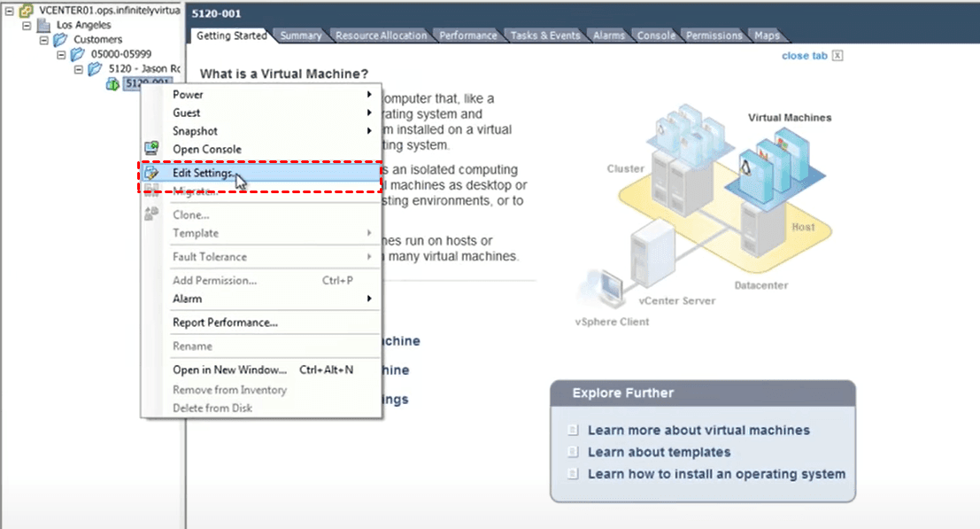
Task: Go to the Tasks & Events tab
Action: [545, 35]
